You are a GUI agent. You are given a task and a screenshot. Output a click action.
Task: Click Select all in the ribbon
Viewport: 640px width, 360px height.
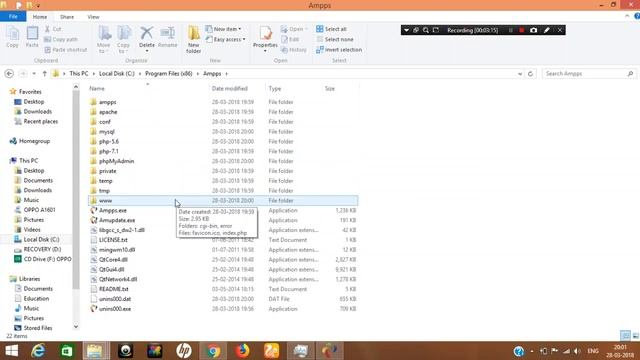(x=331, y=29)
